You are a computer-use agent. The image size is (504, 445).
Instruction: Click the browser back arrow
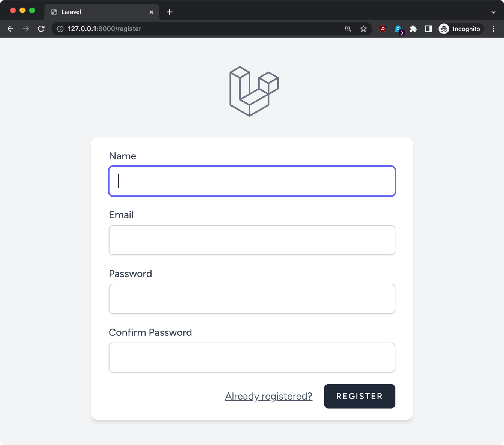click(10, 29)
